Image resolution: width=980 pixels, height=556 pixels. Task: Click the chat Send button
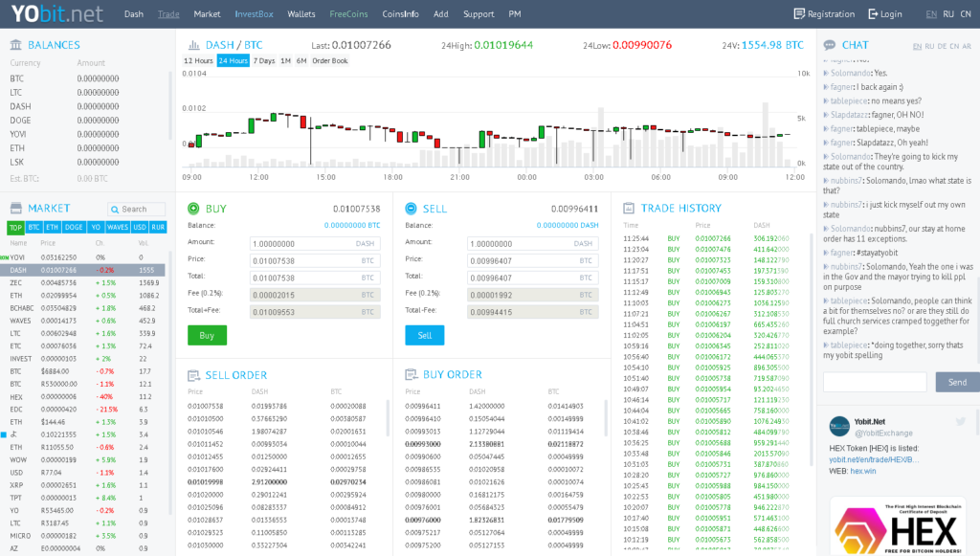pos(957,383)
